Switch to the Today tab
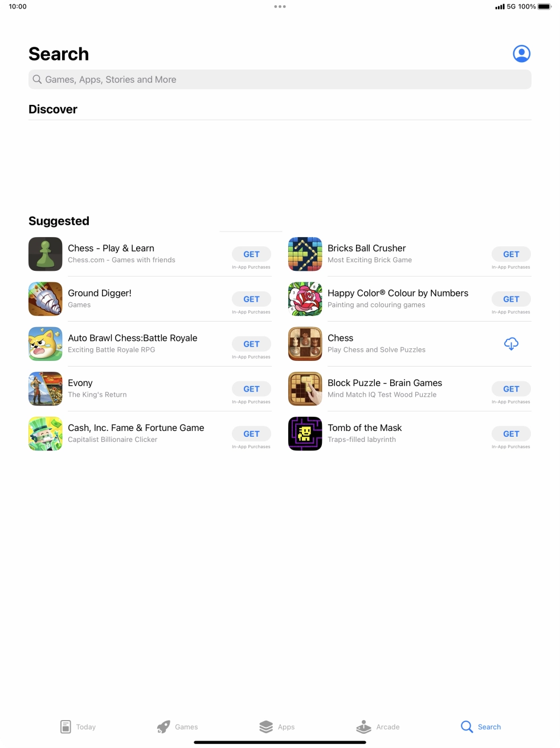The width and height of the screenshot is (560, 748). click(78, 727)
